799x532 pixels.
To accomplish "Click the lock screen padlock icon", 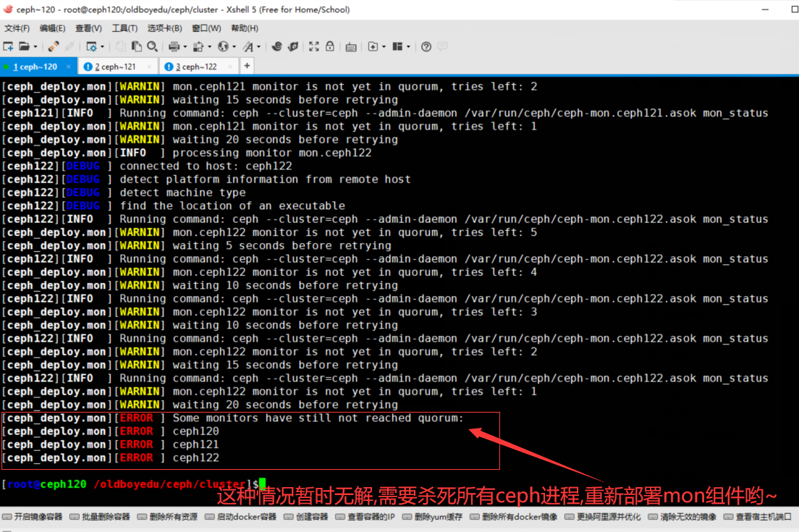I will (x=330, y=46).
